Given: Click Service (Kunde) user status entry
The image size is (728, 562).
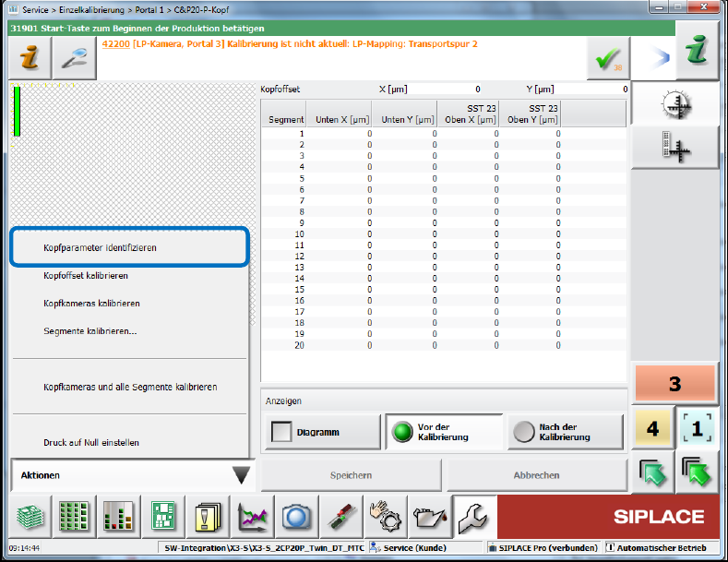Looking at the screenshot, I should pyautogui.click(x=425, y=548).
